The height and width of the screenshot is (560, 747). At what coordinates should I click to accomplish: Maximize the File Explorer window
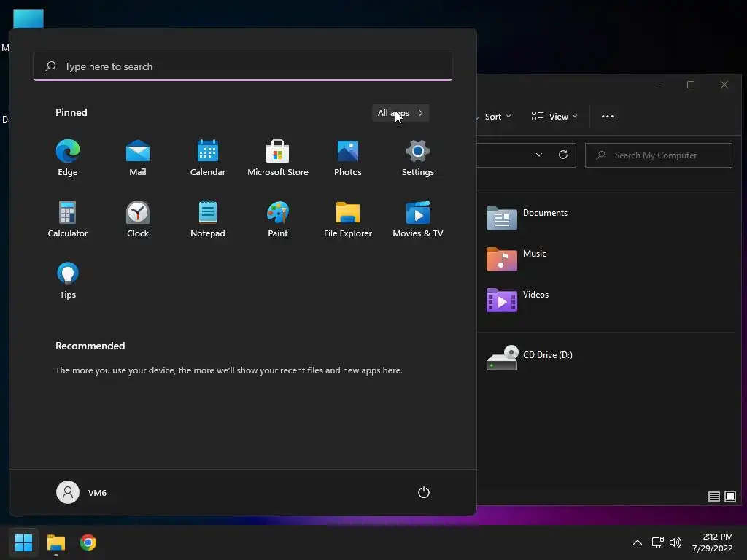click(691, 85)
